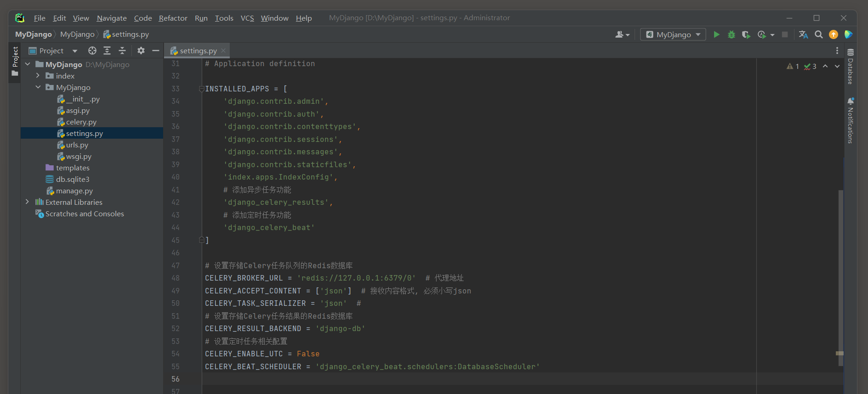Go to next highlighted error arrow
Viewport: 868px width, 394px height.
click(837, 66)
